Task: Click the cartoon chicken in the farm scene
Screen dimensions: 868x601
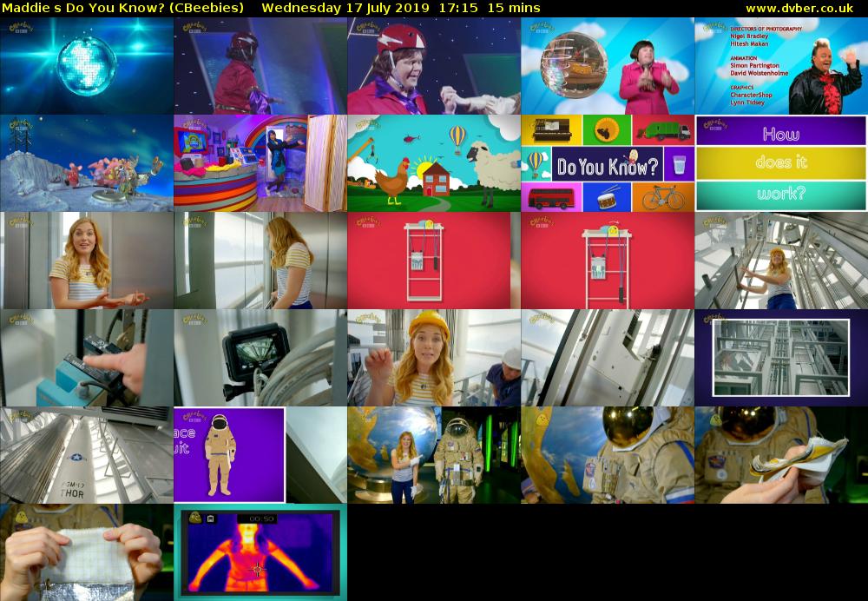Action: coord(392,180)
